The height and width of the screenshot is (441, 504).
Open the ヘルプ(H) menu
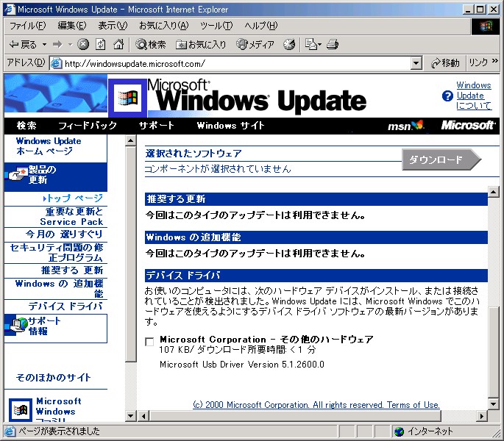(x=260, y=26)
